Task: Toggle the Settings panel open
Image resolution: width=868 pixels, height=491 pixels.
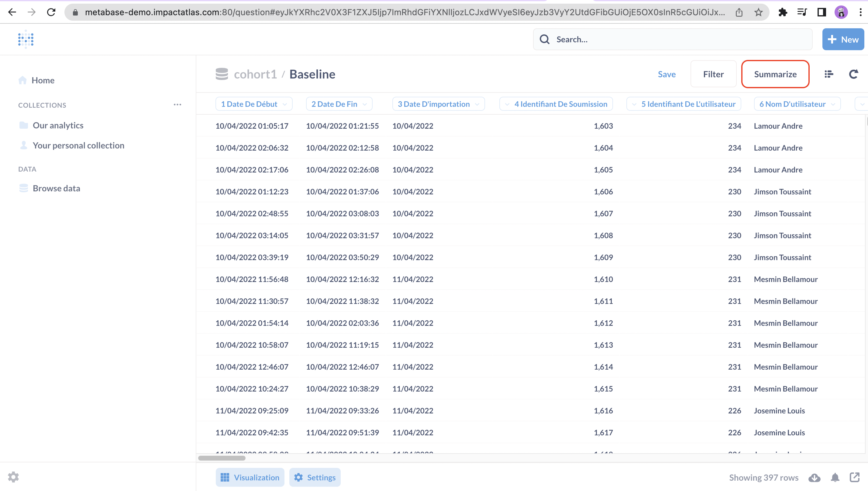Action: tap(315, 477)
